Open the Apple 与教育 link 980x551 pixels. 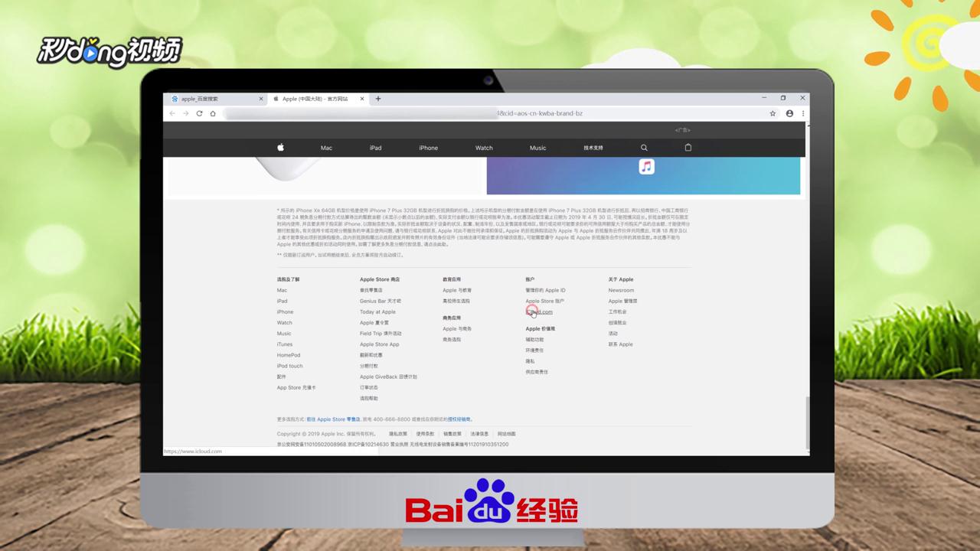(x=457, y=290)
